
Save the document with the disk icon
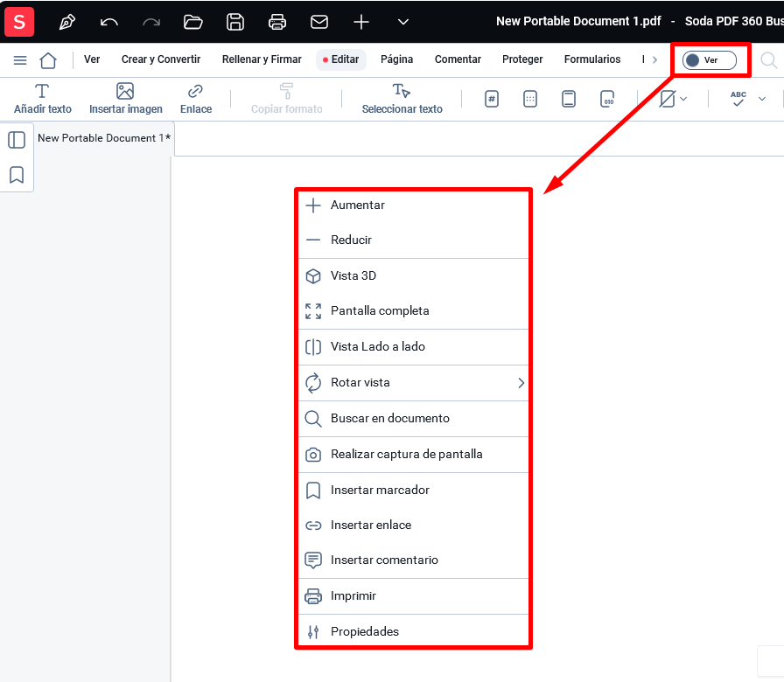(235, 22)
